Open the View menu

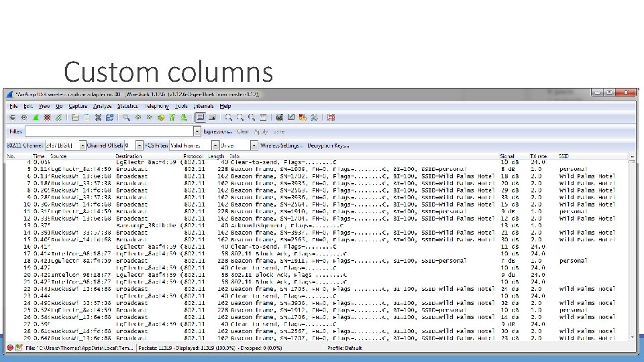(44, 106)
